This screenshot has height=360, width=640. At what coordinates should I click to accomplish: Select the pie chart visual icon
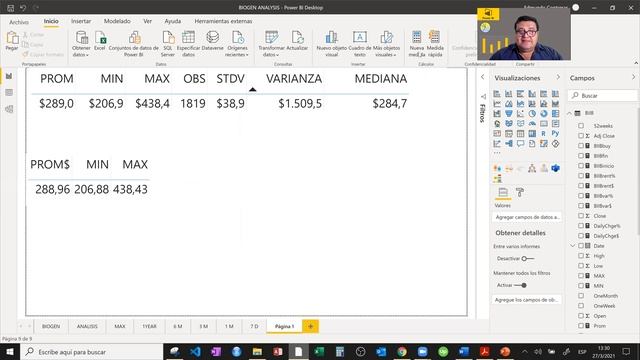coord(532,114)
